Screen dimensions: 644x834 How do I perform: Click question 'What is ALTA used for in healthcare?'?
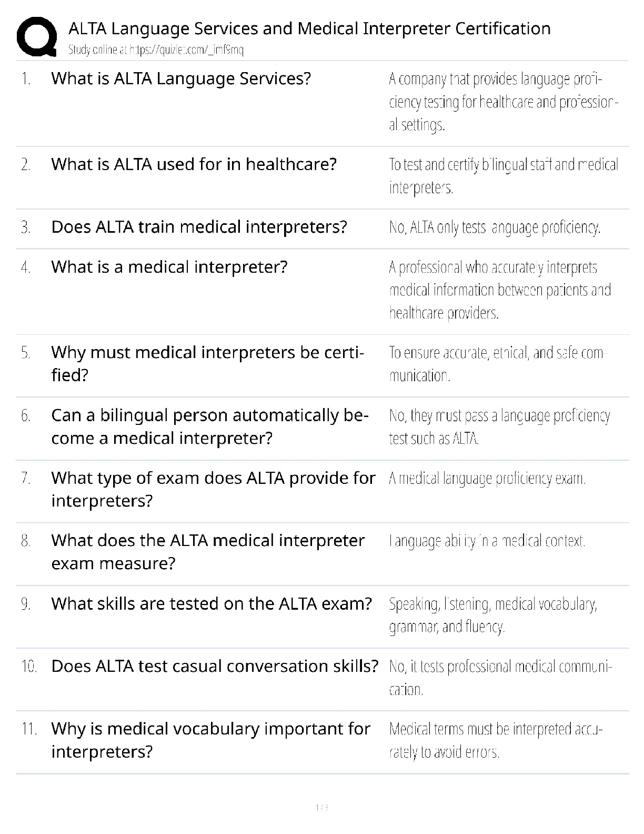coord(194,164)
